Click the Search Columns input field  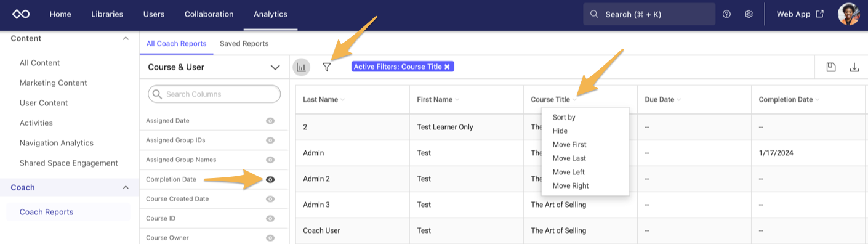214,94
